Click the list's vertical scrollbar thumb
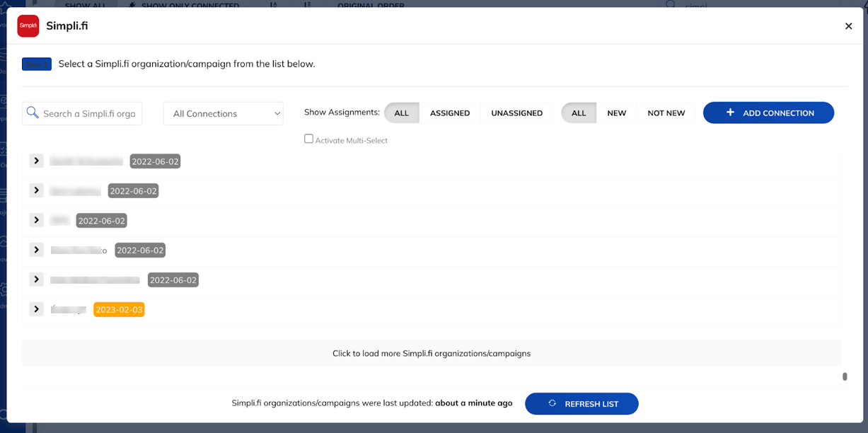868x433 pixels. coord(845,376)
